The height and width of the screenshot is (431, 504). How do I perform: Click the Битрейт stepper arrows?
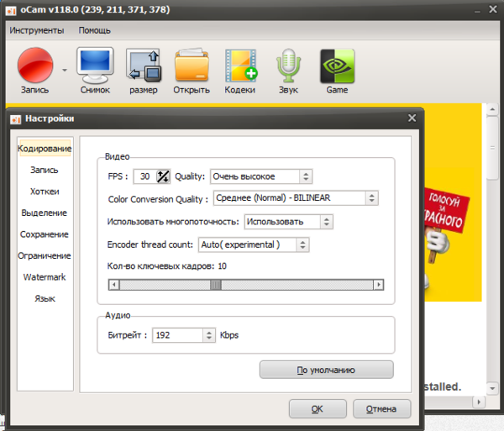click(209, 335)
